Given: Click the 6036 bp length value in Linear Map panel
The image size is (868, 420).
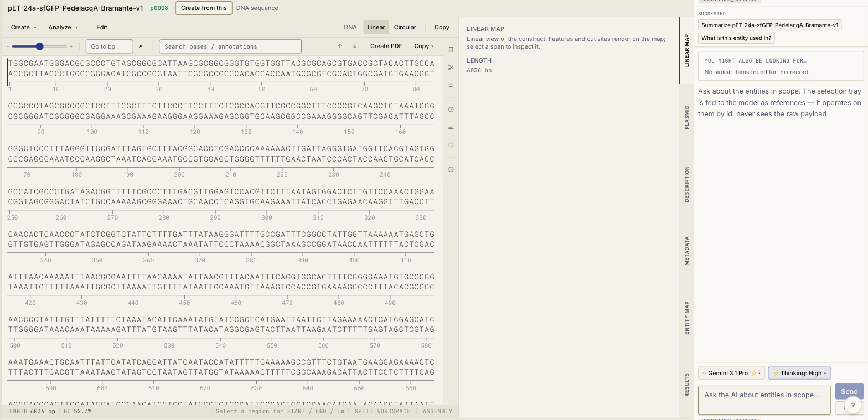Looking at the screenshot, I should coord(479,70).
